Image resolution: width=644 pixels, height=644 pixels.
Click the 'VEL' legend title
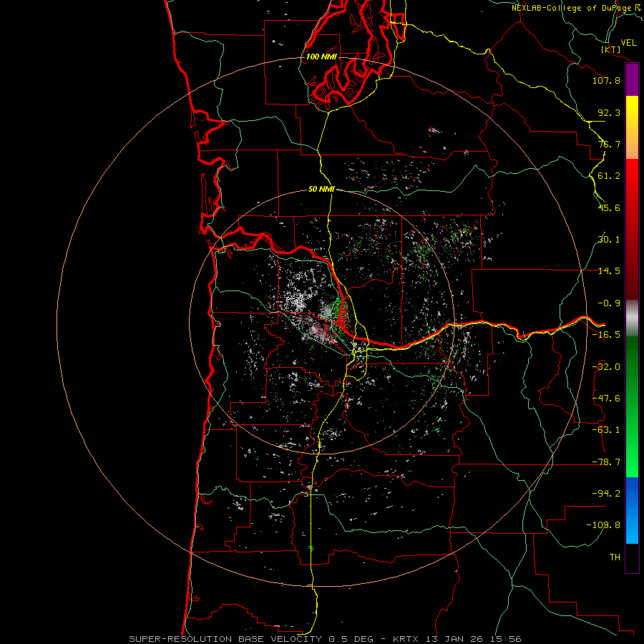click(628, 43)
